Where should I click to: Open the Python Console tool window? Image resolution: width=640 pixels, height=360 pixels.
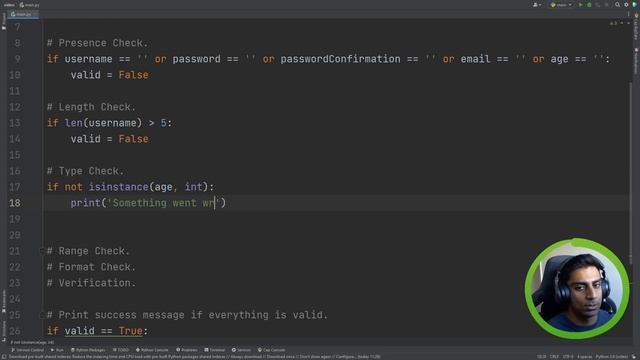click(152, 350)
